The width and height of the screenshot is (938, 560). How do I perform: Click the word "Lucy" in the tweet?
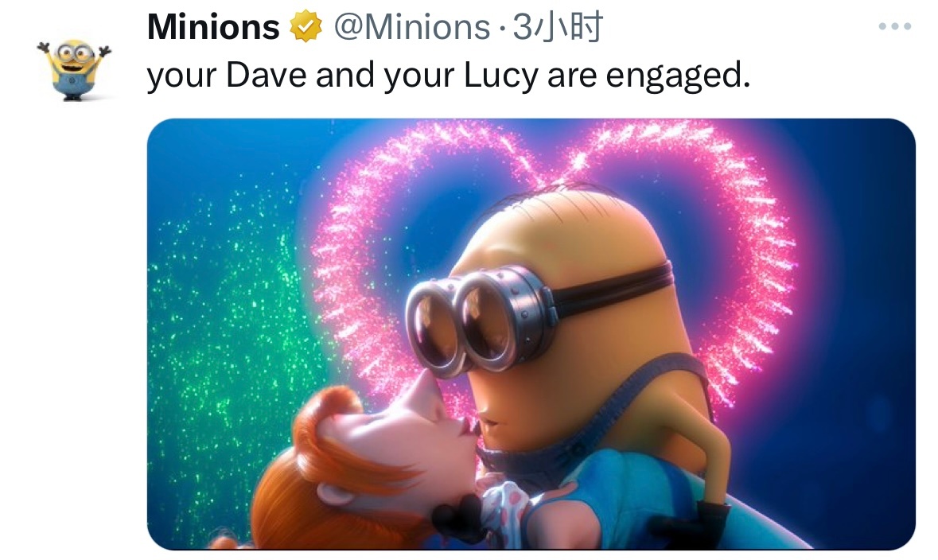click(500, 76)
